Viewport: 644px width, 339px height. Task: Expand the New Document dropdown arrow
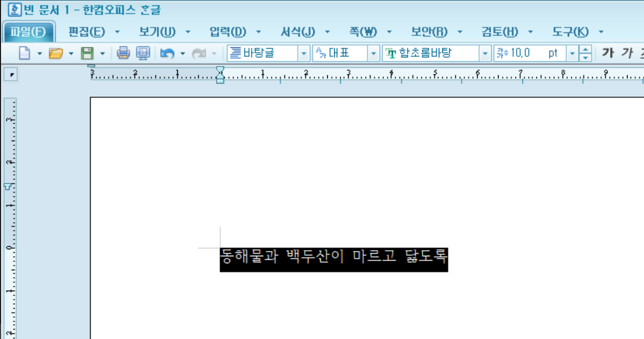[x=39, y=53]
